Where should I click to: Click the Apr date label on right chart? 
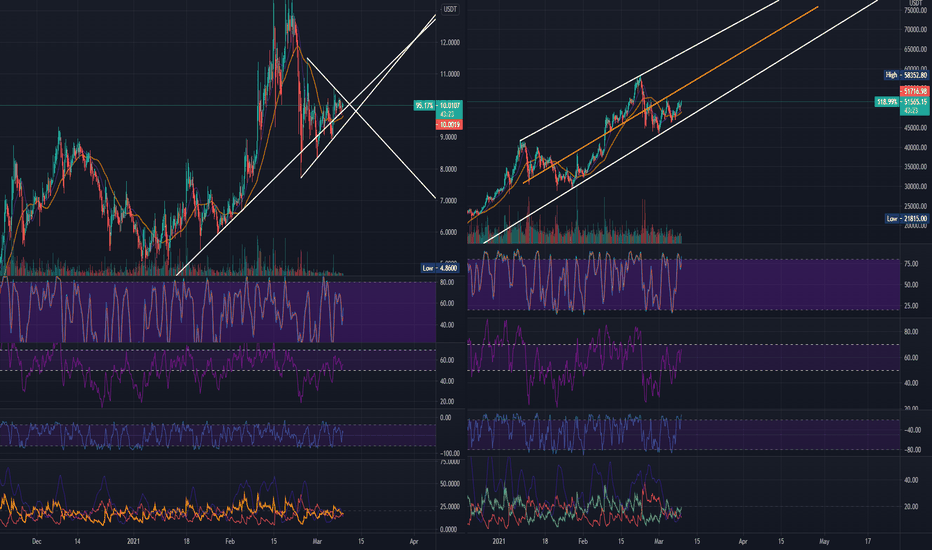[x=743, y=542]
